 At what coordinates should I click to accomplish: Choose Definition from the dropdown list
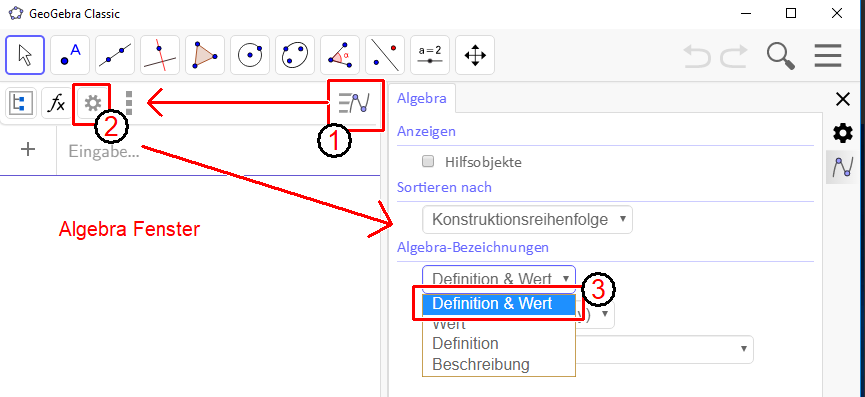[x=466, y=344]
